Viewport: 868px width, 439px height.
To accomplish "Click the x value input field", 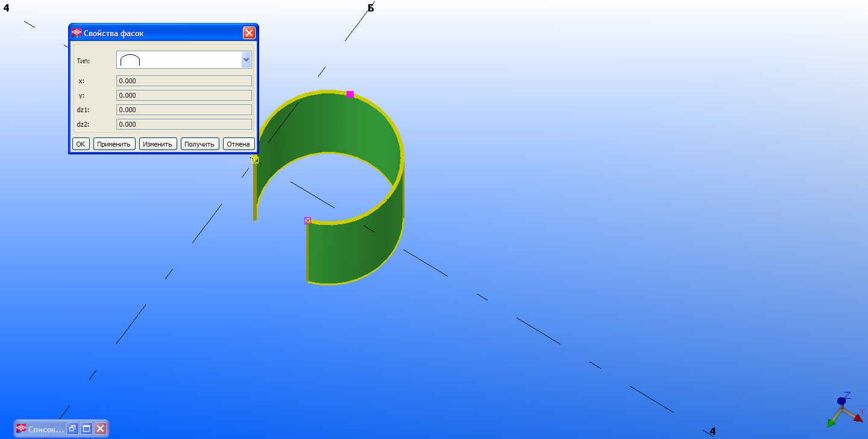I will 183,81.
